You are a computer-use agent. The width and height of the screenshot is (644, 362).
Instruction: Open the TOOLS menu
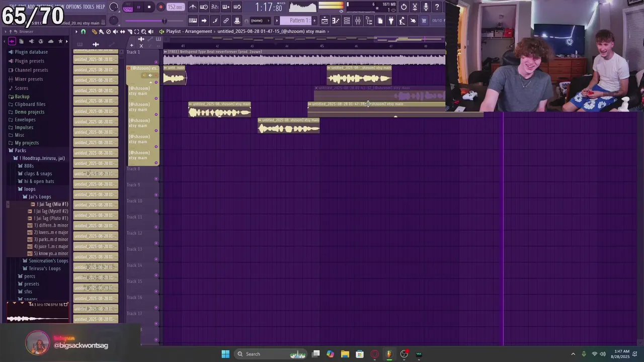pos(89,7)
